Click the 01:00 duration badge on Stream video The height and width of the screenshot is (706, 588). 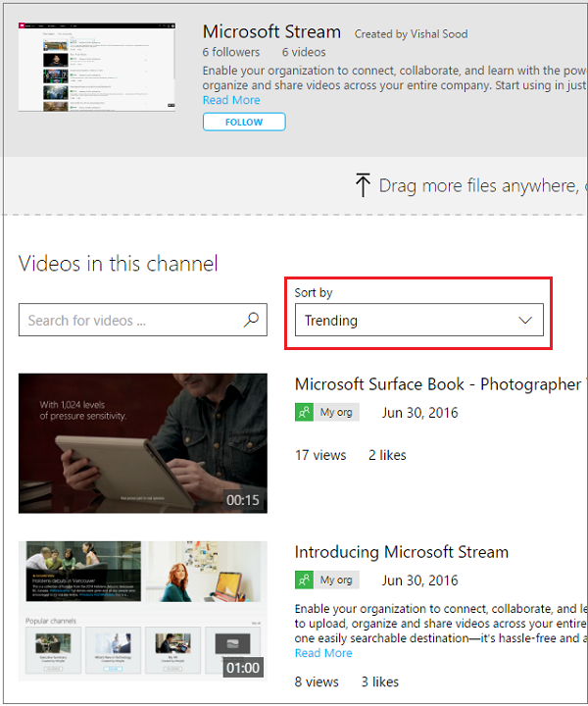pos(243,668)
